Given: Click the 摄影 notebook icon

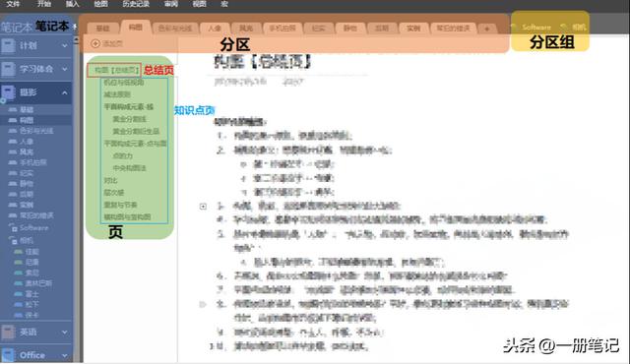Looking at the screenshot, I should click(x=8, y=92).
